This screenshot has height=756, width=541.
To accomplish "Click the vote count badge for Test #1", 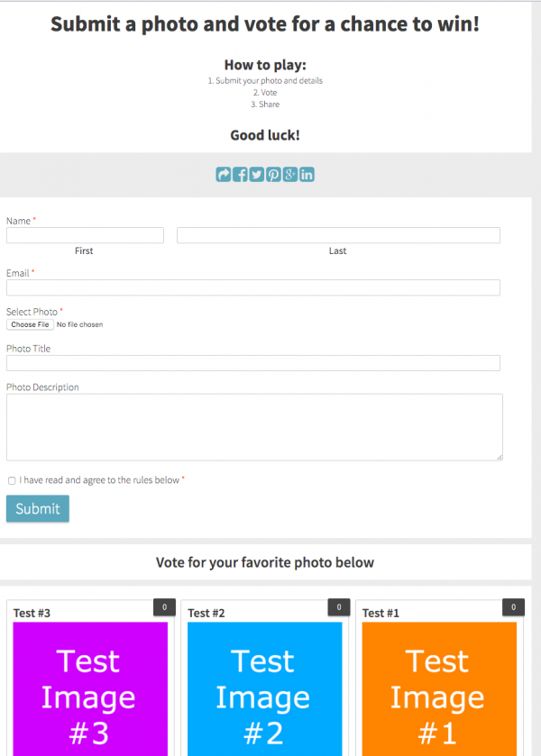I will coord(513,607).
